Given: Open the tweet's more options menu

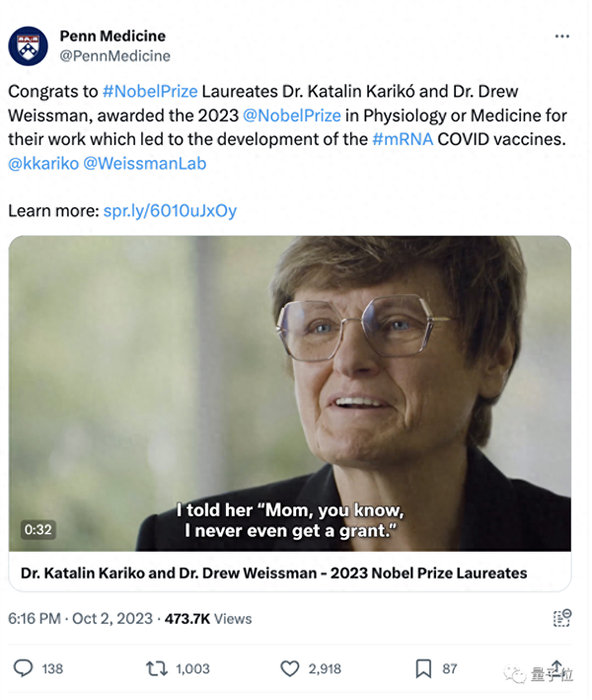Looking at the screenshot, I should point(561,37).
